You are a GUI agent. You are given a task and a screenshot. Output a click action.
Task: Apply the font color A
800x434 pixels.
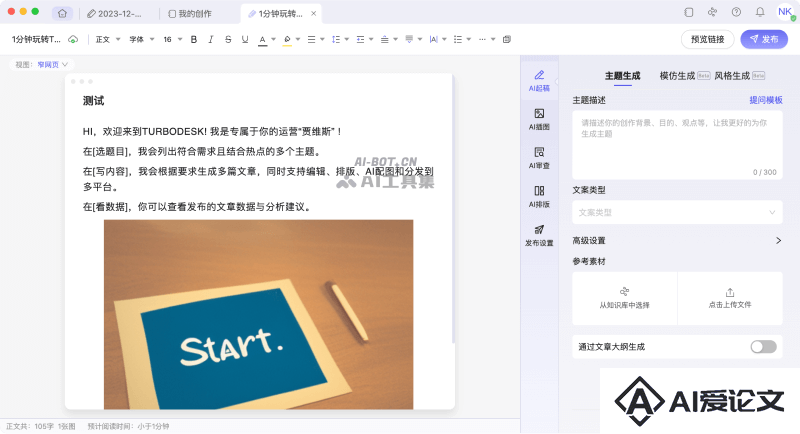tap(262, 40)
